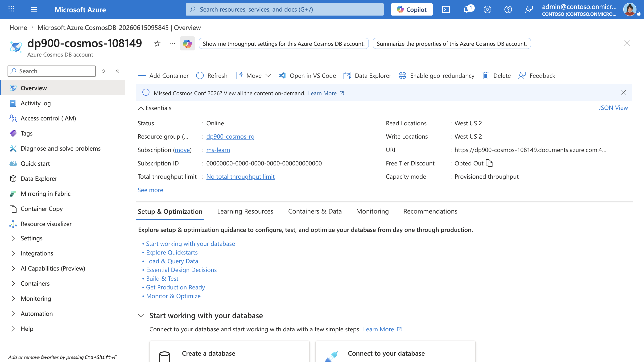
Task: Collapse the left sidebar menu
Action: (117, 71)
